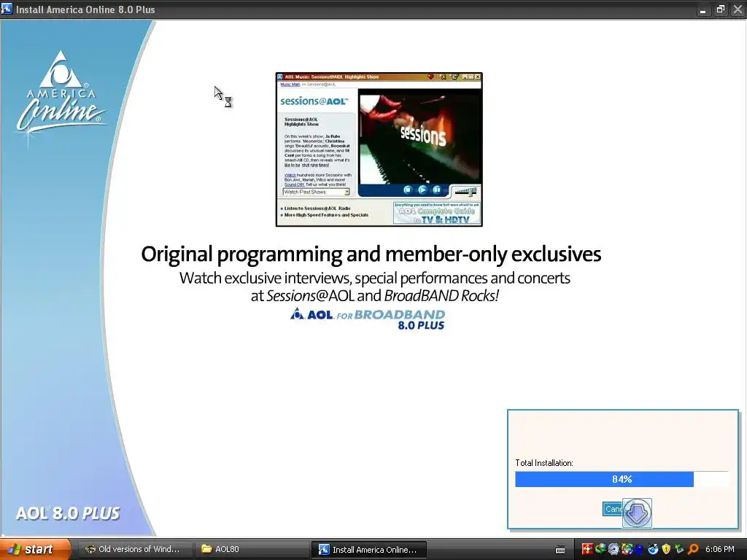Click the installer title bar icon

click(x=7, y=9)
